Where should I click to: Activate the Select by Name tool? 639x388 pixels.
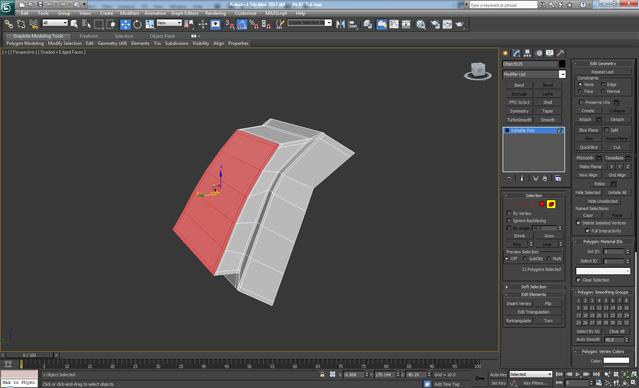pos(86,24)
